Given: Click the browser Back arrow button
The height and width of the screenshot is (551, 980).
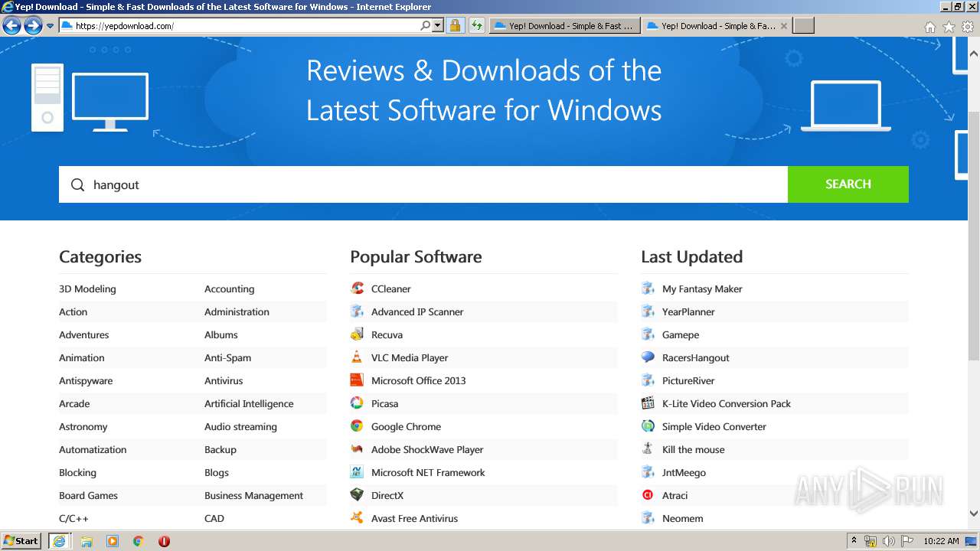Looking at the screenshot, I should [11, 25].
